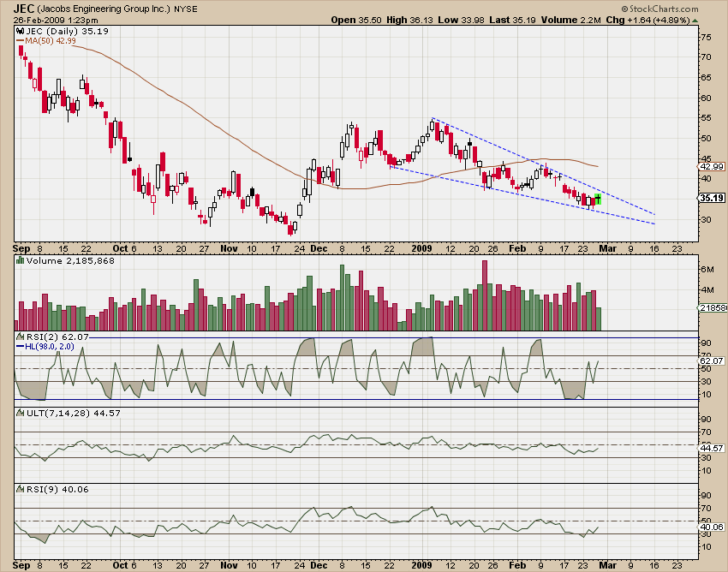This screenshot has height=572, width=728.
Task: Click the Volume 2,185,868 legend text
Action: coord(70,261)
